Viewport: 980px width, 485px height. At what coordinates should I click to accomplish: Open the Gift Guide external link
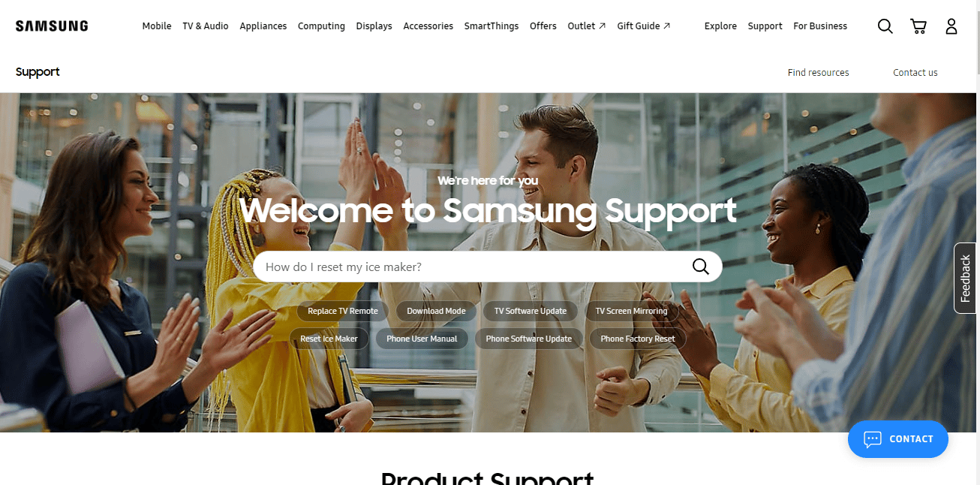644,26
